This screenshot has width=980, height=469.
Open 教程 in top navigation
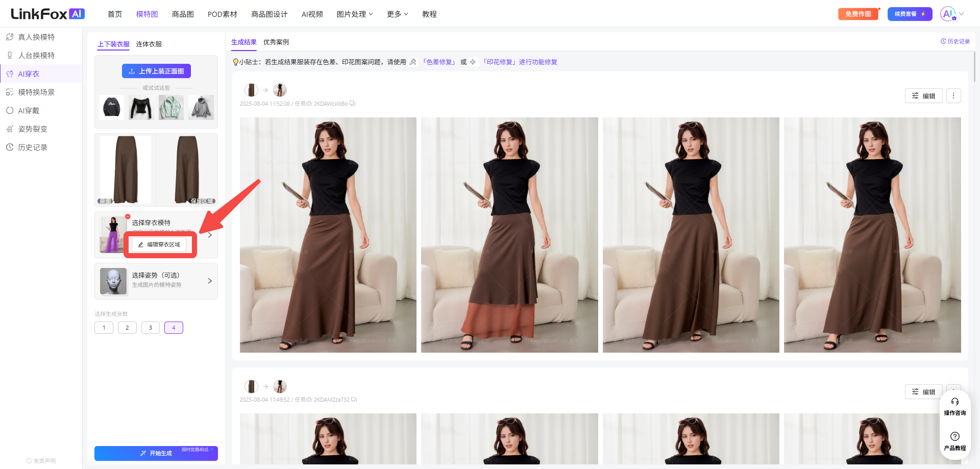coord(429,14)
